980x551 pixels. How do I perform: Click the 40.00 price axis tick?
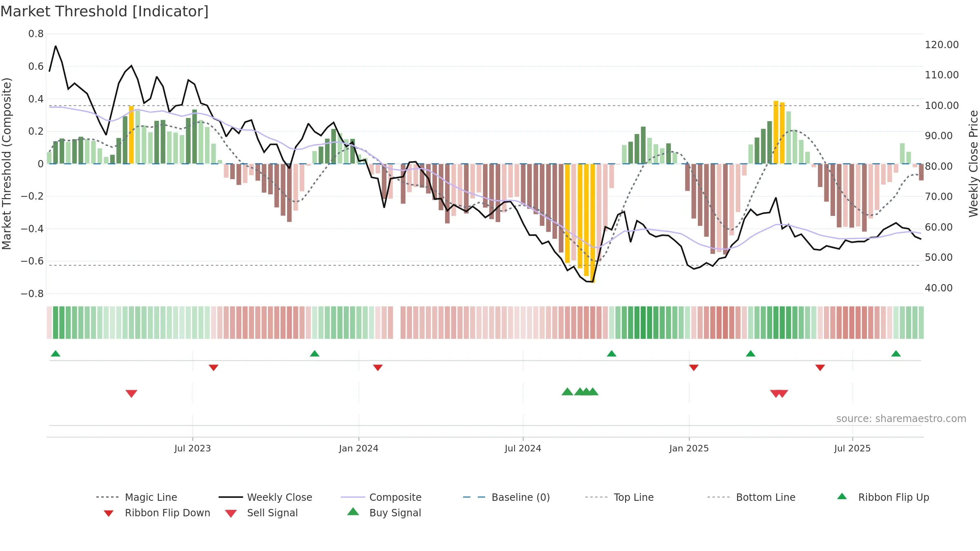pyautogui.click(x=939, y=288)
